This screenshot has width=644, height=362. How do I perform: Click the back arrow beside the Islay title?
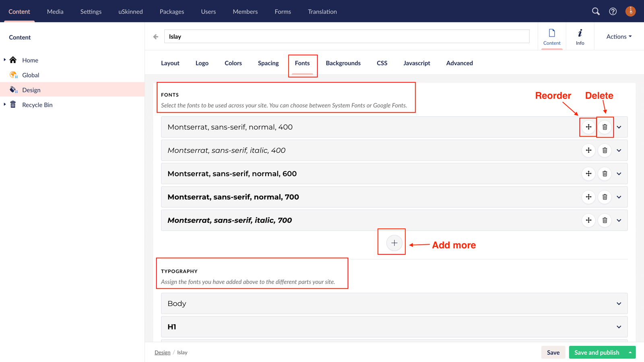tap(155, 36)
